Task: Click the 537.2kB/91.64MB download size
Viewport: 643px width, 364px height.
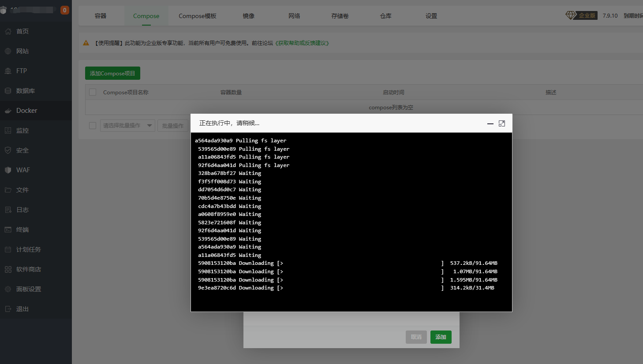Action: coord(474,263)
